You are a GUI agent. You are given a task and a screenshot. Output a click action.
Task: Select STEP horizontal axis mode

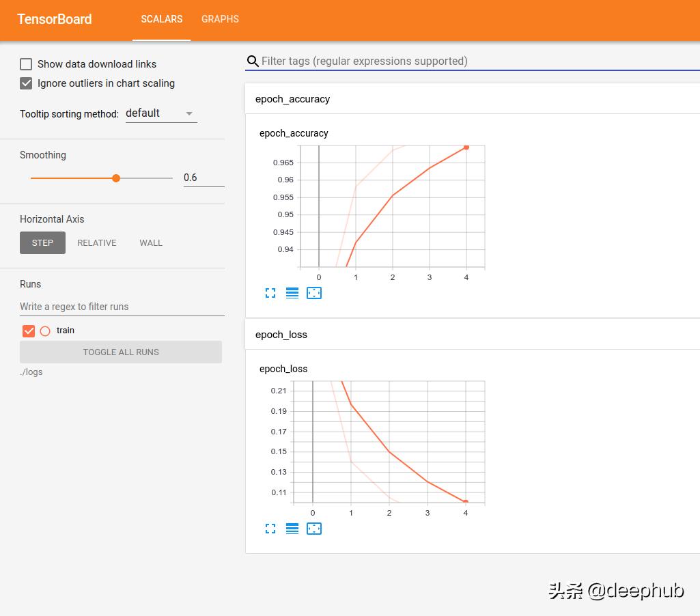point(42,243)
